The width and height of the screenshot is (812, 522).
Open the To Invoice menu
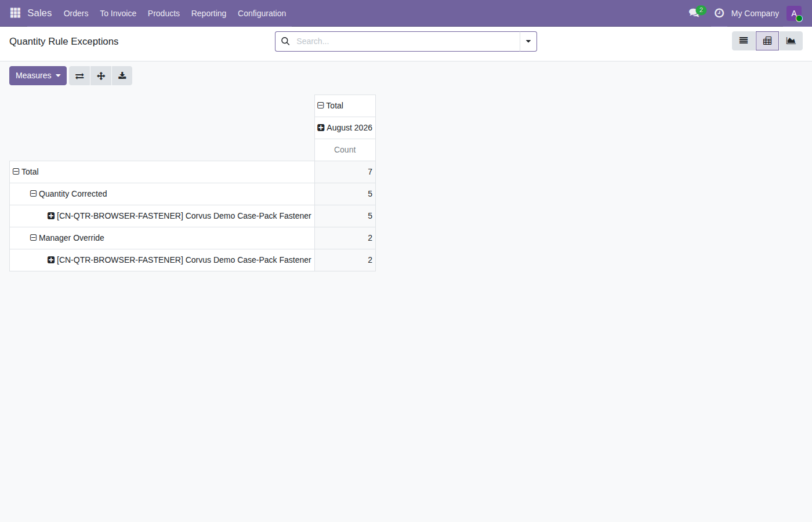click(118, 13)
